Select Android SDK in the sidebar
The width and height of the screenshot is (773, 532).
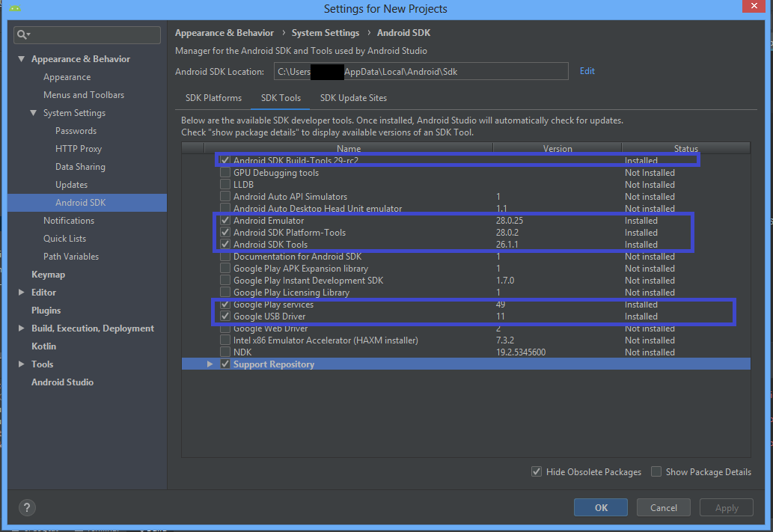(88, 203)
